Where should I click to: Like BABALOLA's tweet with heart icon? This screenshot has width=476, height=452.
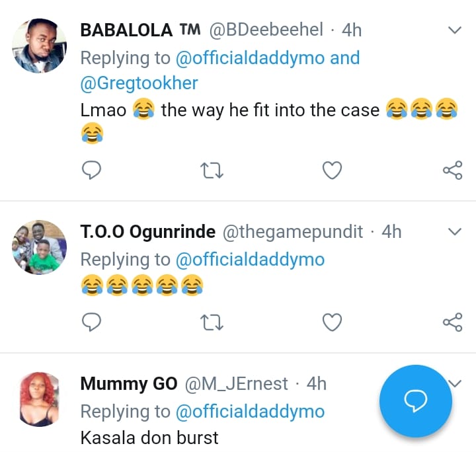point(332,170)
